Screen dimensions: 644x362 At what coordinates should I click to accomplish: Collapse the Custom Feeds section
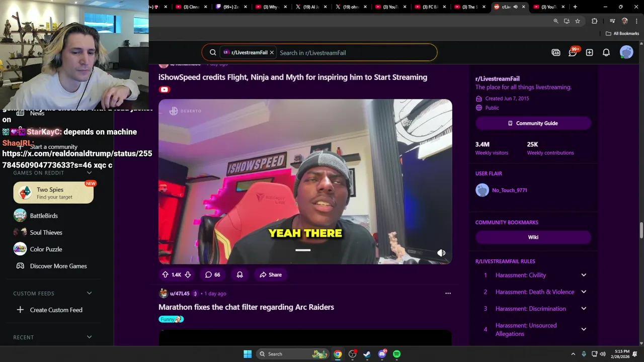click(x=89, y=293)
